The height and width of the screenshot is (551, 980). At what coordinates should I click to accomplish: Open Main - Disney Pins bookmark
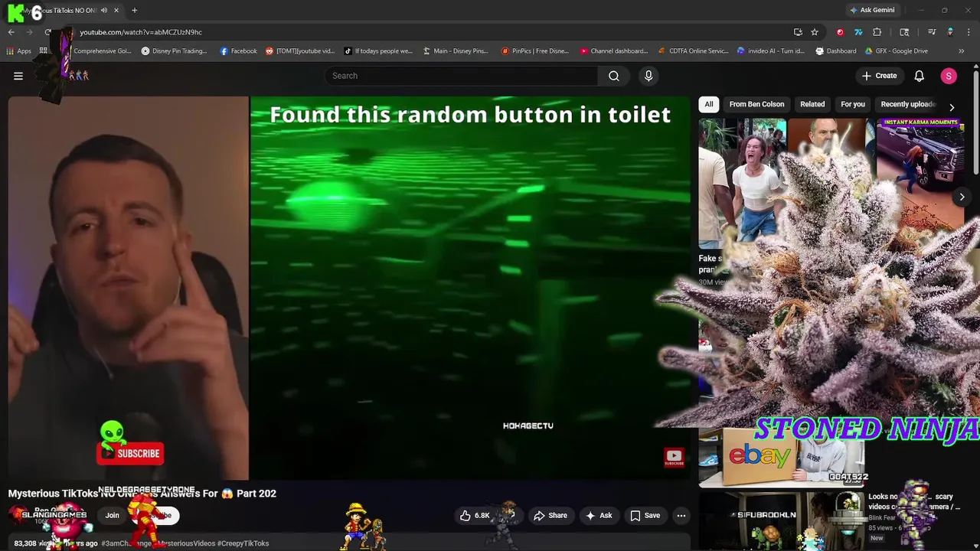(x=455, y=51)
